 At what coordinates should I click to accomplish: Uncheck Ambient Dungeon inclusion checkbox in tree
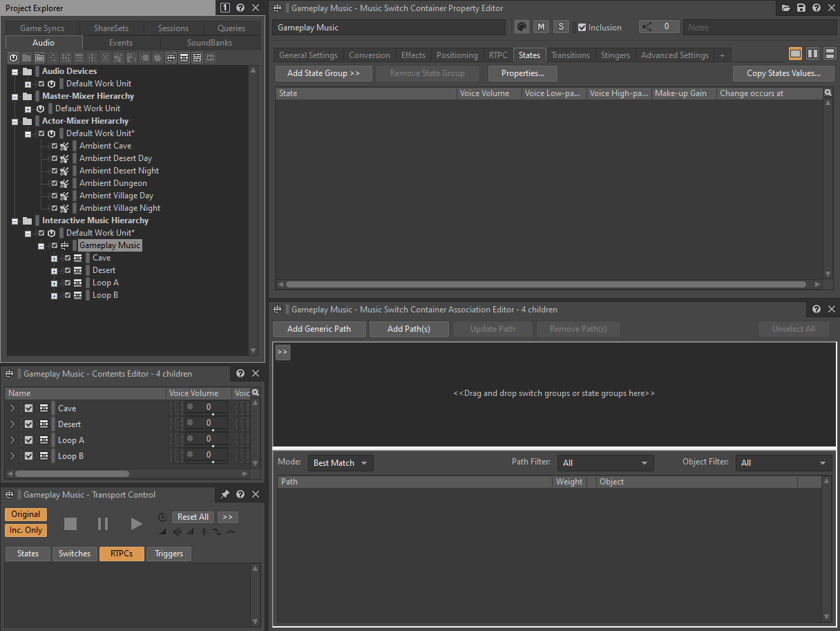click(55, 183)
